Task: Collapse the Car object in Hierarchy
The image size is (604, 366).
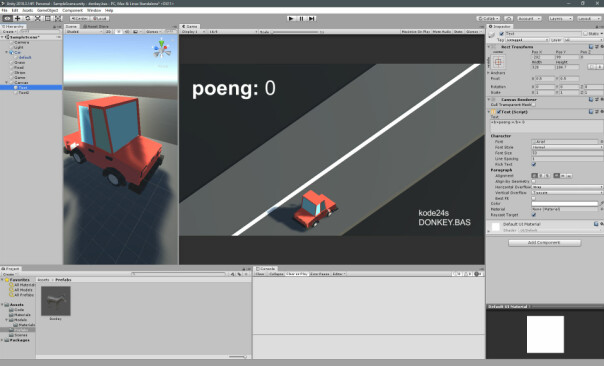Action: click(x=7, y=52)
